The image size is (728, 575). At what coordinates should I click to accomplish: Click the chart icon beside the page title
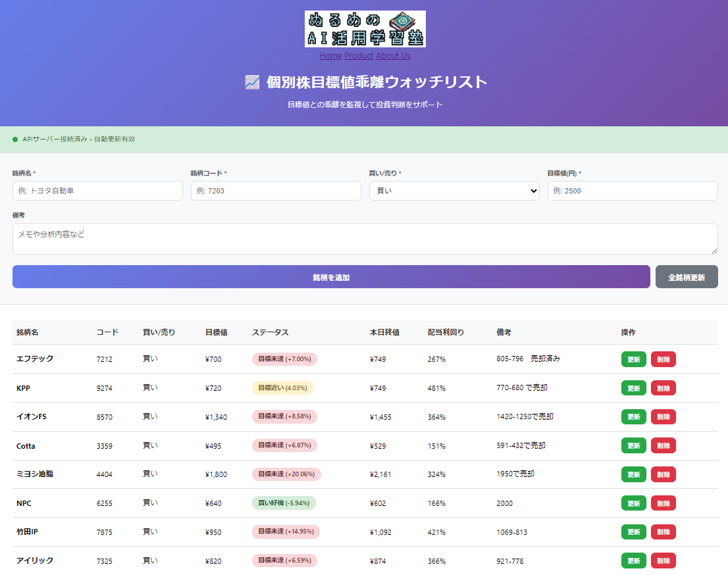[x=252, y=82]
